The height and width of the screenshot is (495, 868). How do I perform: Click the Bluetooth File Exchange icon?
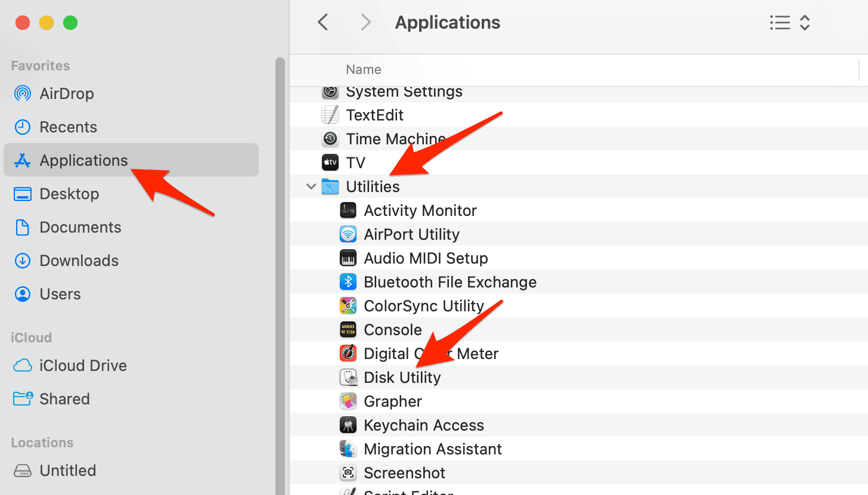(x=348, y=282)
